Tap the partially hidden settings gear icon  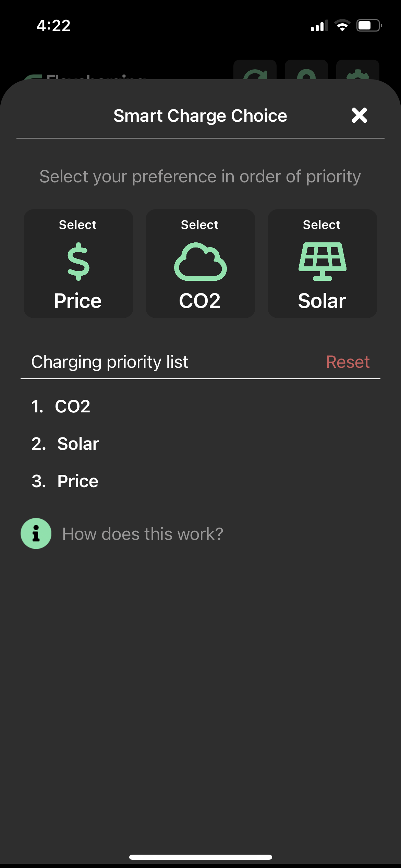tap(357, 71)
